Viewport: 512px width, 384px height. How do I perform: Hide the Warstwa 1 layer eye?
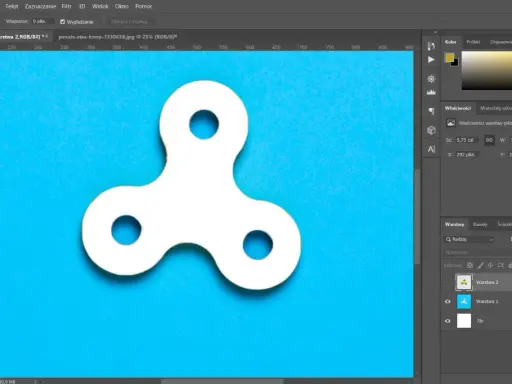pyautogui.click(x=448, y=301)
